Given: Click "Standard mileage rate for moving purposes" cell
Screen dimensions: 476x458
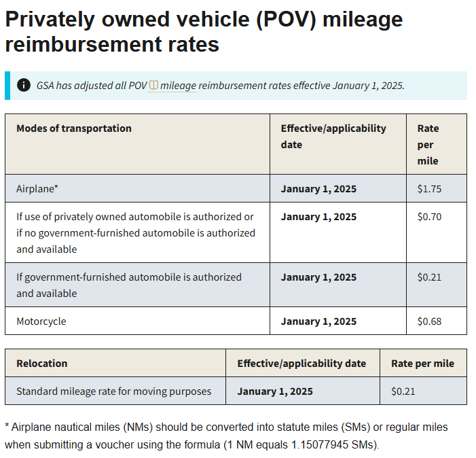Looking at the screenshot, I should (x=114, y=391).
